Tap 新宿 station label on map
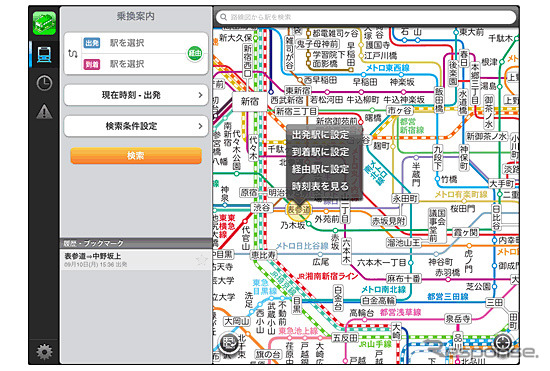Image resolution: width=550 pixels, height=371 pixels. (250, 102)
